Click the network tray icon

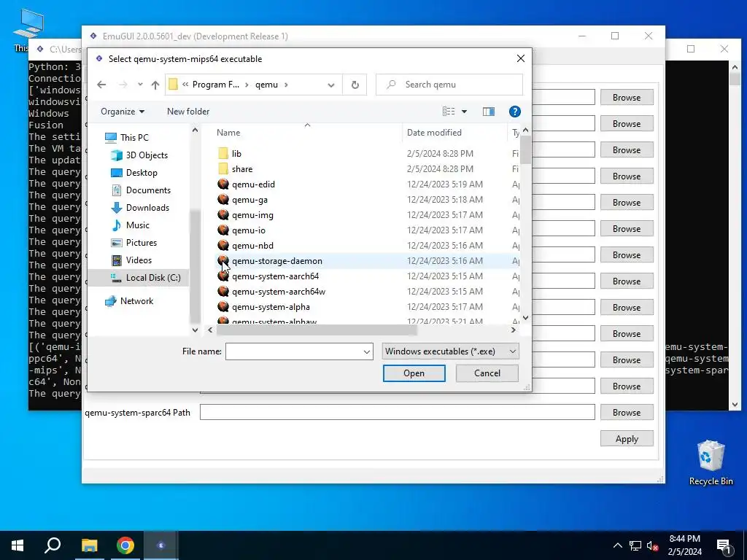click(x=635, y=545)
